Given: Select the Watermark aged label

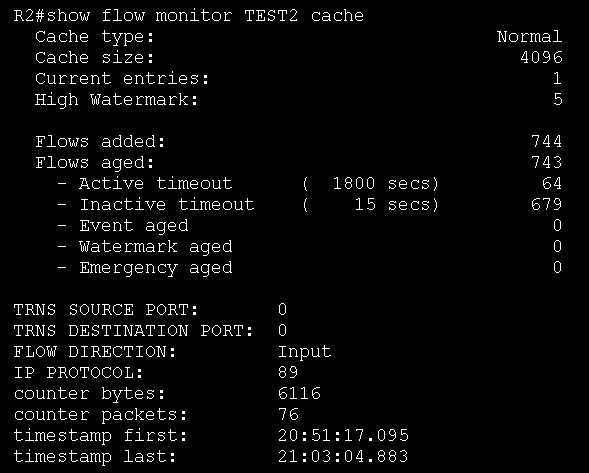Looking at the screenshot, I should click(156, 247).
